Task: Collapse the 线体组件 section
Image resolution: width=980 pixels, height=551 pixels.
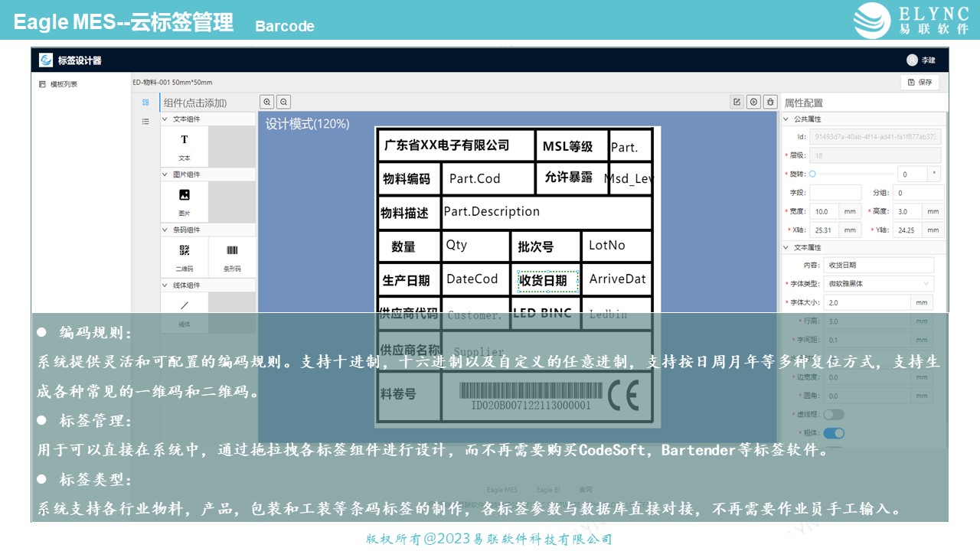Action: coord(207,285)
